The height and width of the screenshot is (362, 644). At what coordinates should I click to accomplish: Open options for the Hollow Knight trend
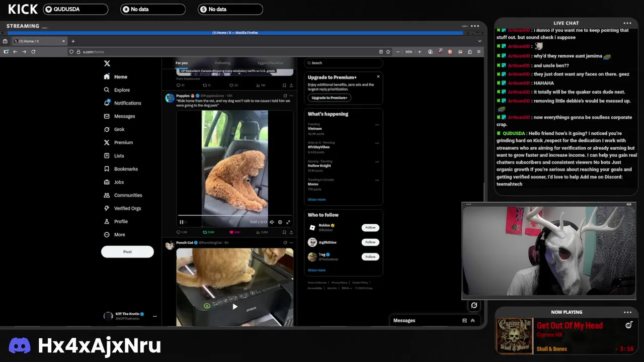[x=377, y=162]
